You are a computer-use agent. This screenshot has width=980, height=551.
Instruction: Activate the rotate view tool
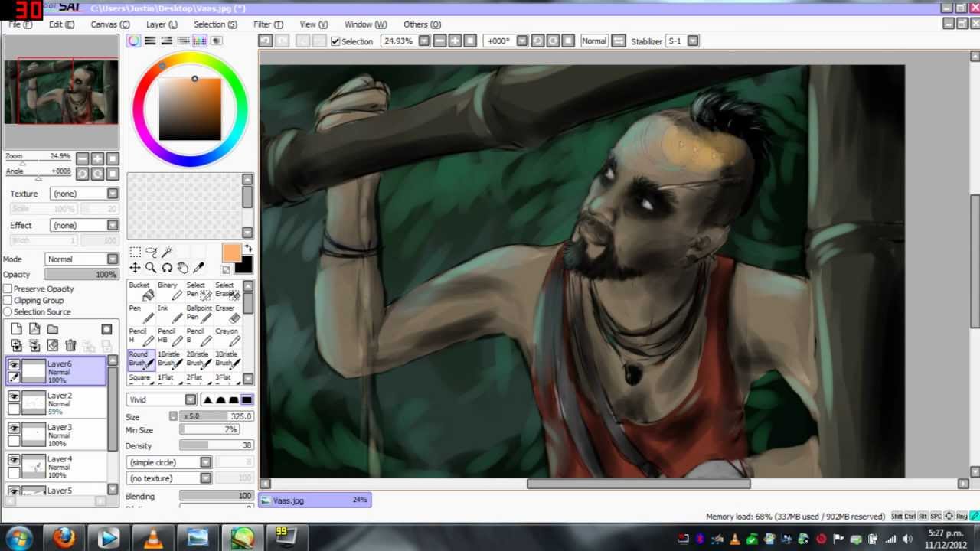pos(167,268)
